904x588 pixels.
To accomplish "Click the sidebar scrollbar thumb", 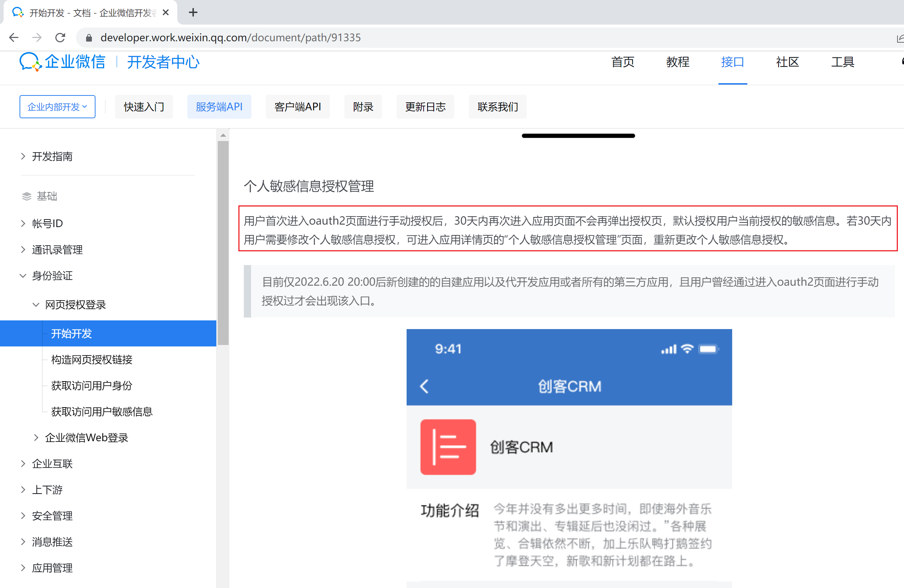I will tap(223, 243).
